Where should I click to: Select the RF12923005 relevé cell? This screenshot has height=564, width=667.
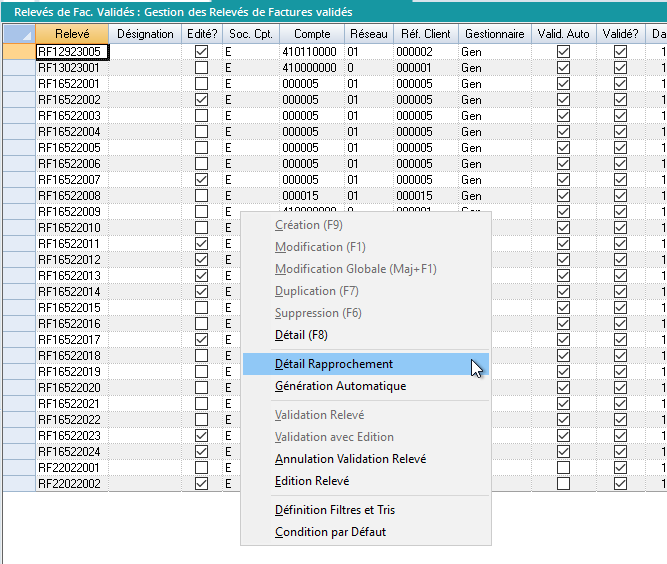click(x=71, y=52)
